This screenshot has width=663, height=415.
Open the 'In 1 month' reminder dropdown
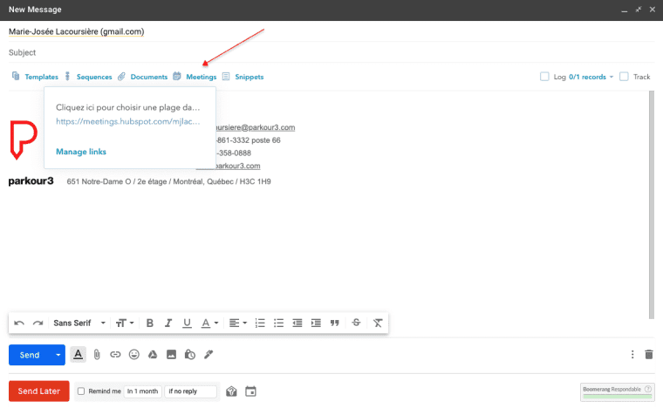142,391
